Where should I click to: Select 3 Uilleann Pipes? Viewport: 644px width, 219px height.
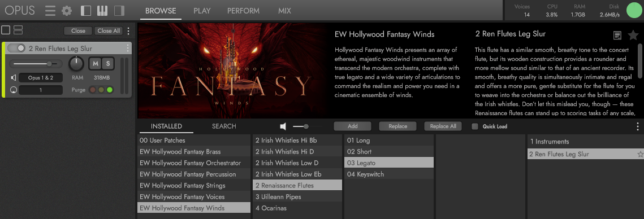pos(297,197)
